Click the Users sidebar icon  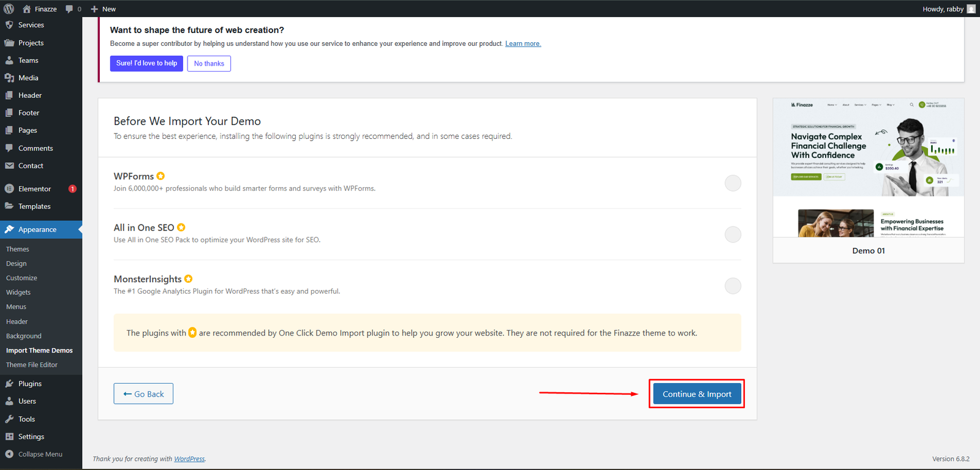tap(9, 401)
